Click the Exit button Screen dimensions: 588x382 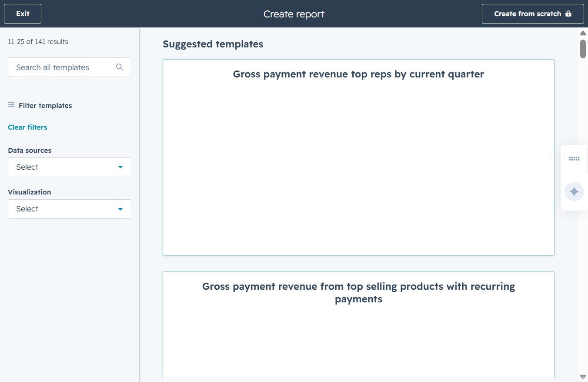click(23, 14)
